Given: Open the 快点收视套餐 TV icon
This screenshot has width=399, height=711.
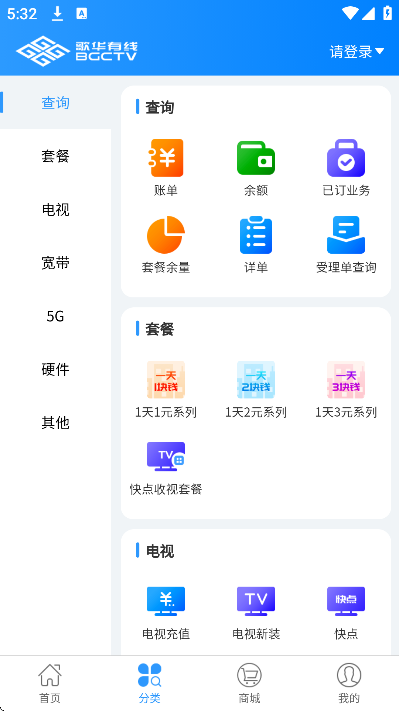Looking at the screenshot, I should [166, 457].
